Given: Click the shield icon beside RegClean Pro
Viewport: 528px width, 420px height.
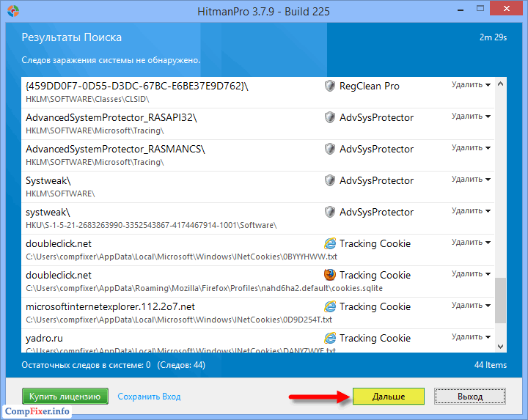Looking at the screenshot, I should point(330,86).
